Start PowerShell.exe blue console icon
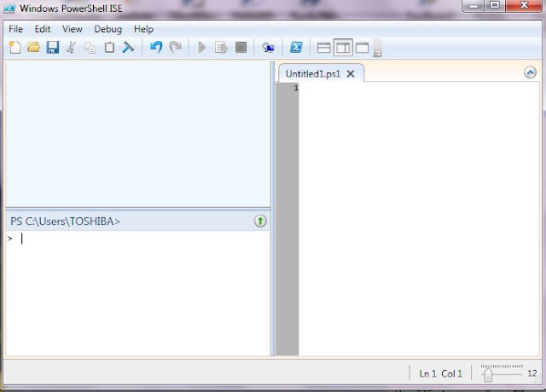Image resolution: width=546 pixels, height=392 pixels. [296, 48]
